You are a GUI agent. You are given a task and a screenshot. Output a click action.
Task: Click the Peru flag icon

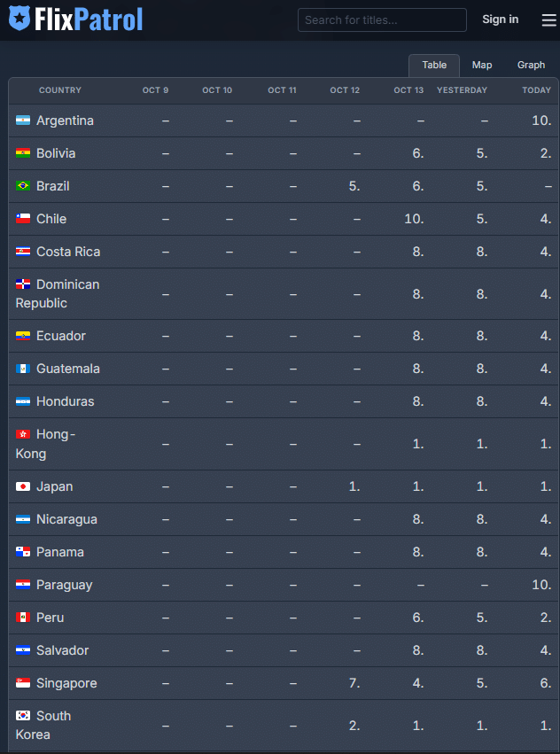23,618
